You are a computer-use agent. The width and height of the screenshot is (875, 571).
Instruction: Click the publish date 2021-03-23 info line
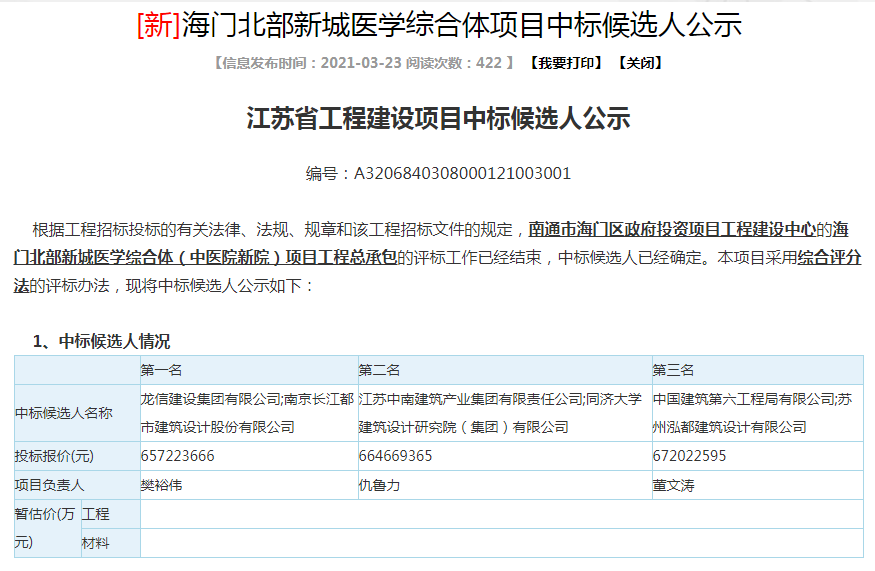tap(364, 63)
